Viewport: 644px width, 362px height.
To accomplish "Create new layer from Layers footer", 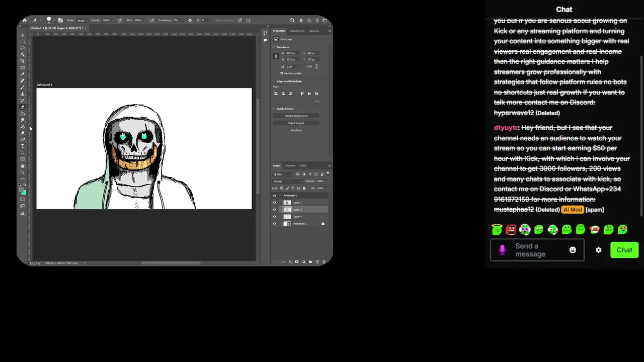I will click(x=317, y=262).
